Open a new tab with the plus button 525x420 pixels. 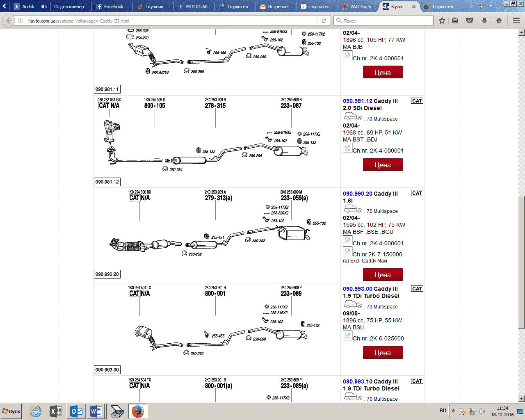coord(481,6)
